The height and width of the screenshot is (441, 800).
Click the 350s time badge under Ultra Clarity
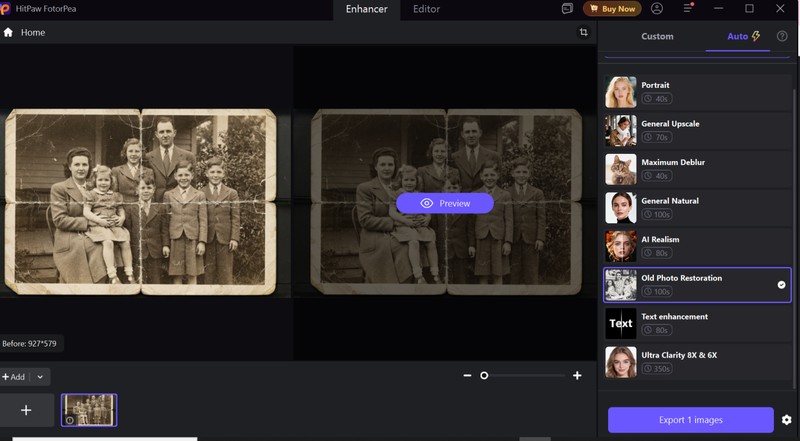(657, 369)
